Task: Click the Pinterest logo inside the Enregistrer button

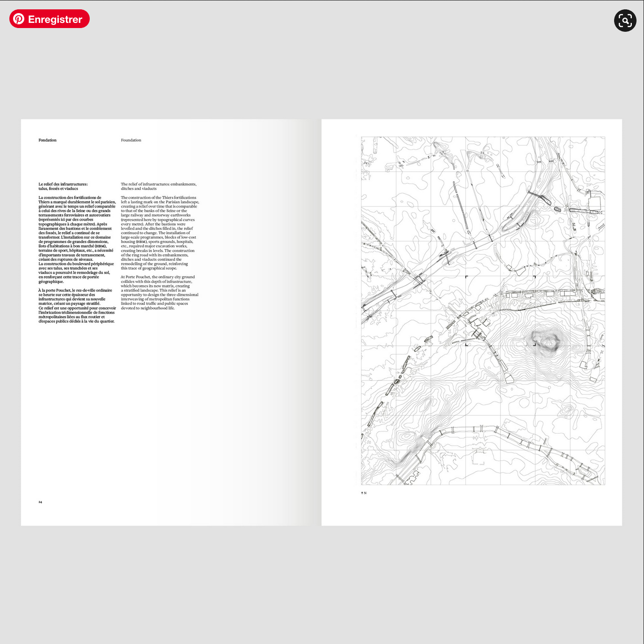Action: pyautogui.click(x=19, y=19)
